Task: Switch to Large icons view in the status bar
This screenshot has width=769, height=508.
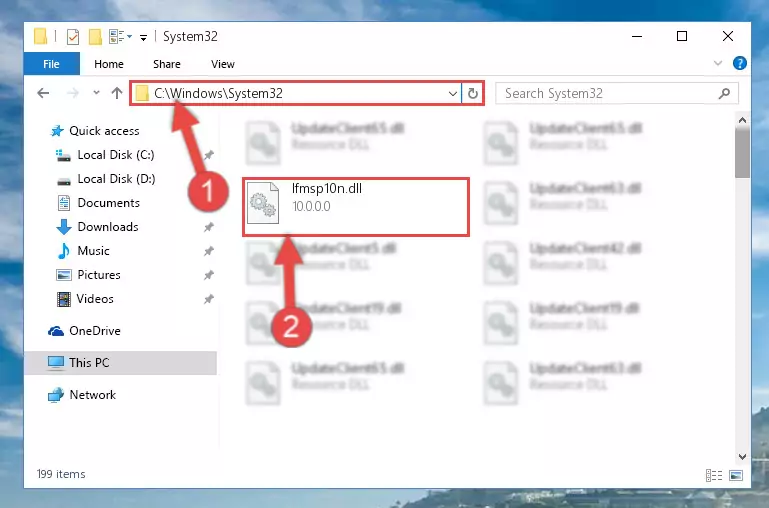Action: click(x=736, y=475)
